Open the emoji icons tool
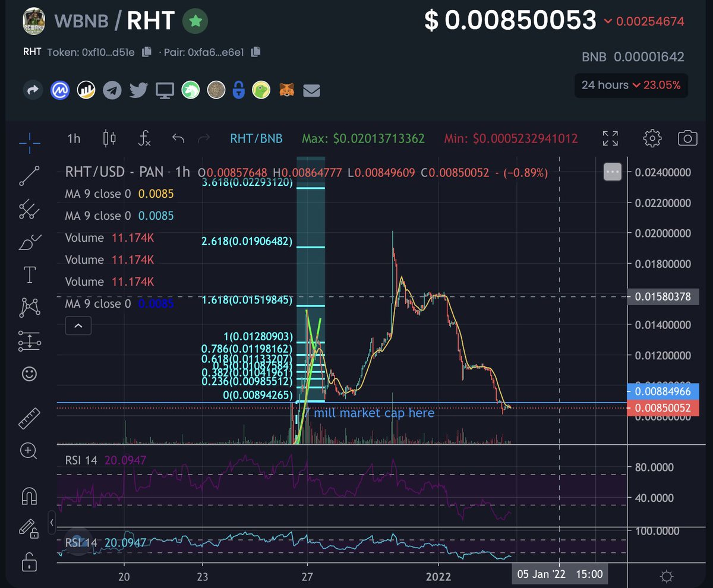 [x=29, y=374]
